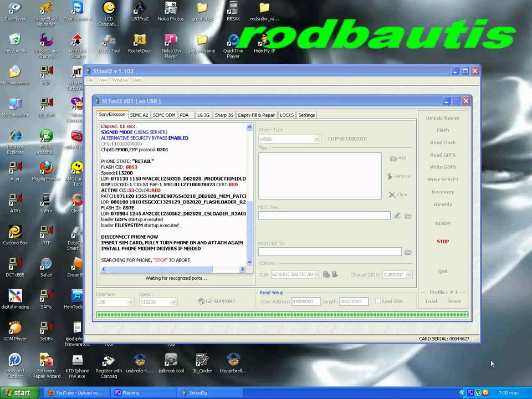Open tinyumbrella desktop icon
The width and height of the screenshot is (532, 399).
coord(233,362)
